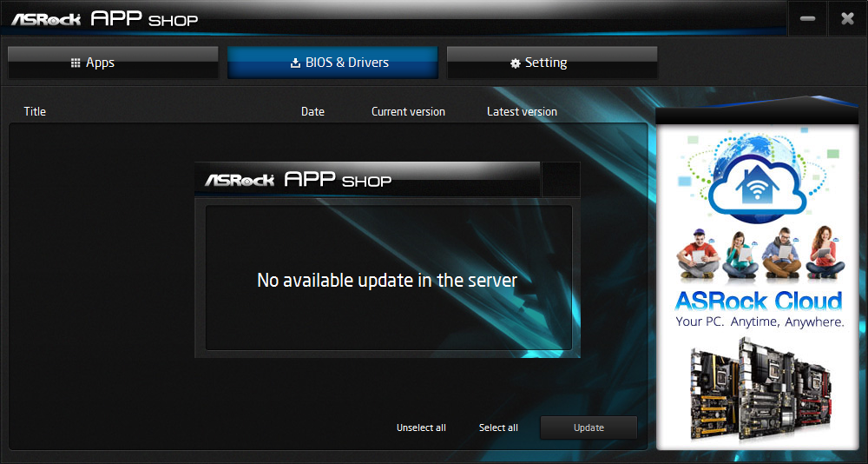Close the ASRock APP Shop window
The image size is (868, 464).
(847, 19)
